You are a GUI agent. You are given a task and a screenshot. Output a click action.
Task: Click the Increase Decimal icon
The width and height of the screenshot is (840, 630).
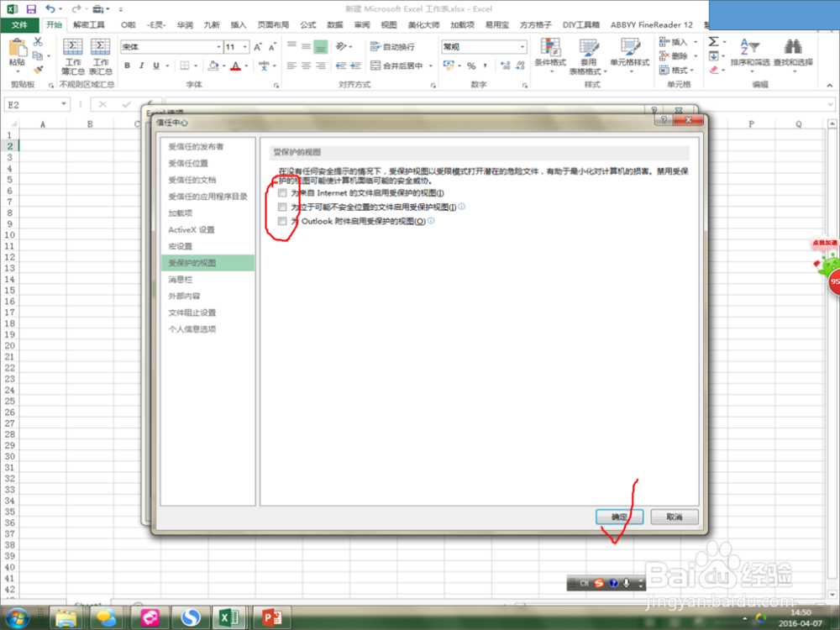[x=505, y=66]
